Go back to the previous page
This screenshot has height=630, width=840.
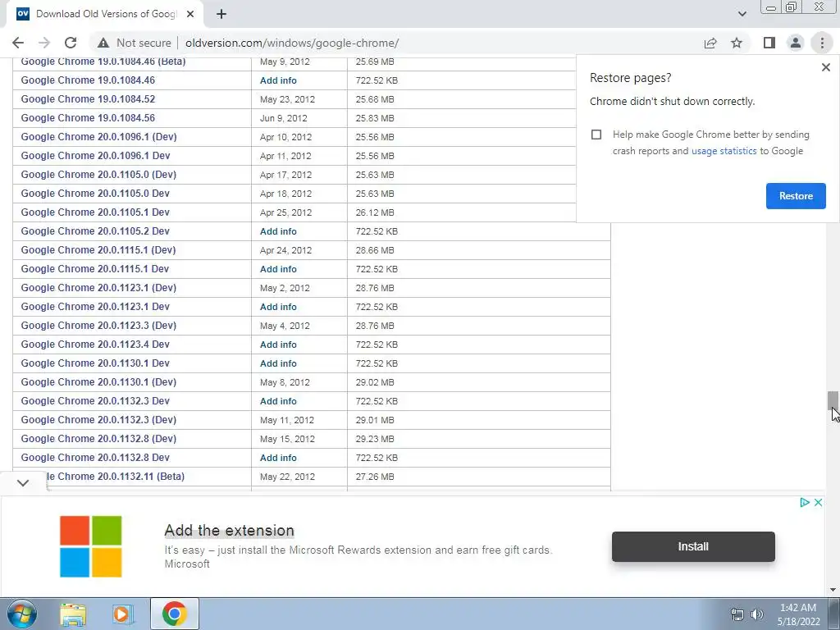pos(18,43)
